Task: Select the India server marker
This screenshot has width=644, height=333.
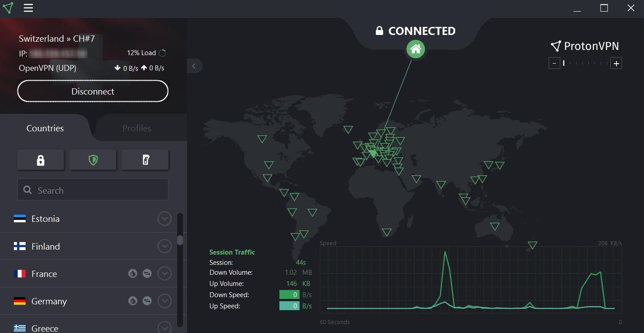Action: [441, 185]
